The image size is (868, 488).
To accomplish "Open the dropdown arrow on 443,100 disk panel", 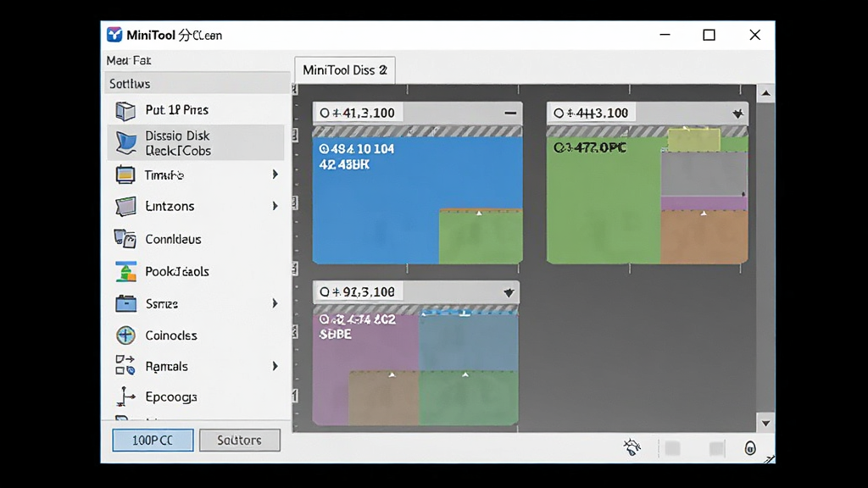I will pyautogui.click(x=737, y=114).
